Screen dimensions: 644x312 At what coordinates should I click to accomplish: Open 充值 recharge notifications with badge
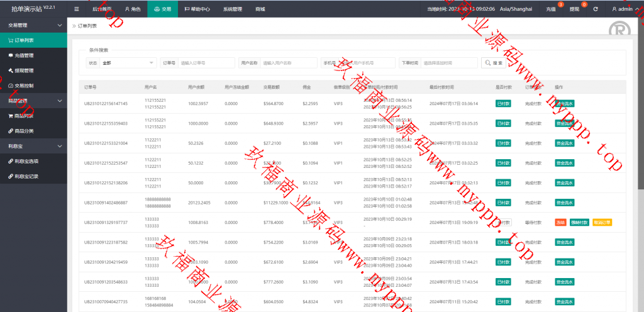[x=552, y=9]
